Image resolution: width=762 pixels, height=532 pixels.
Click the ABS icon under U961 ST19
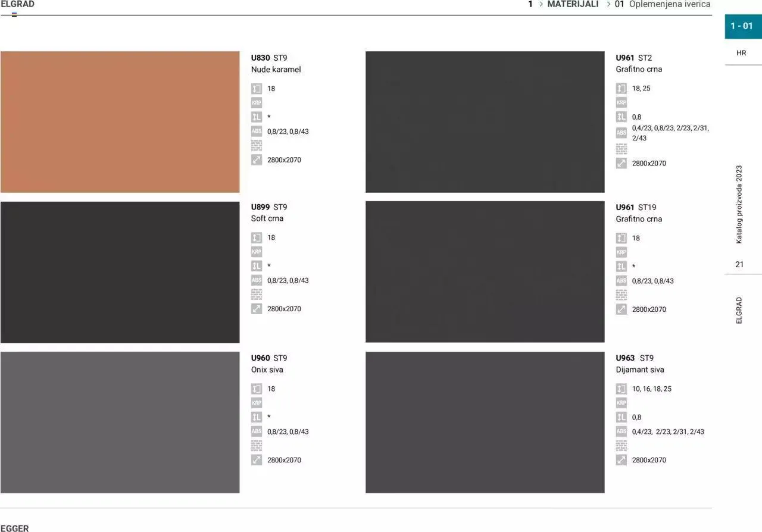point(622,281)
